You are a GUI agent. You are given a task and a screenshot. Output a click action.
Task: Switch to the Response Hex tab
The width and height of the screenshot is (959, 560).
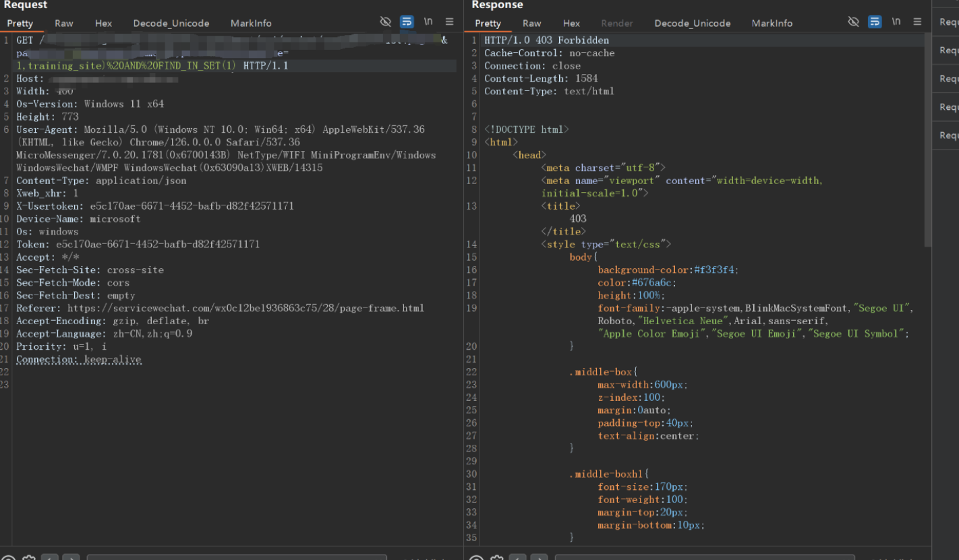click(571, 23)
